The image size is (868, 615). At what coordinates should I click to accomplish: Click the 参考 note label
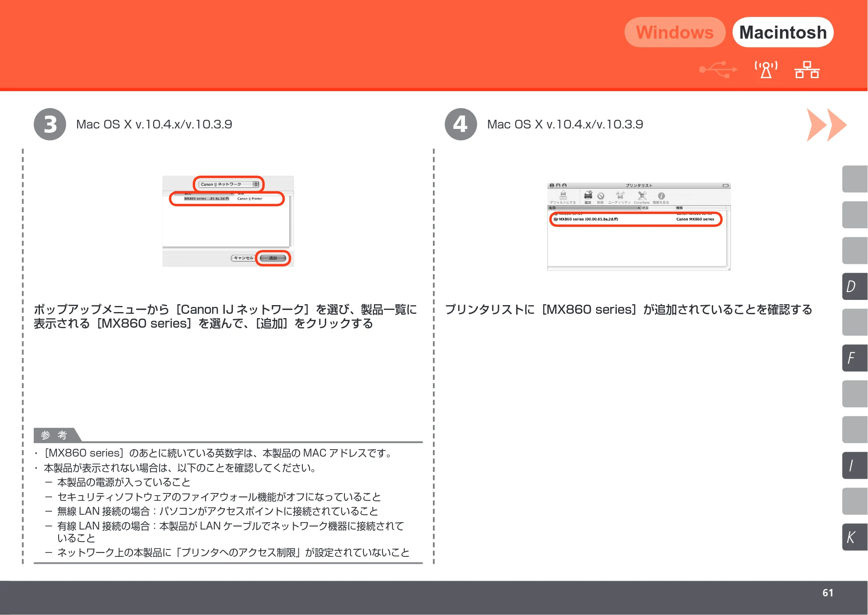[x=54, y=435]
